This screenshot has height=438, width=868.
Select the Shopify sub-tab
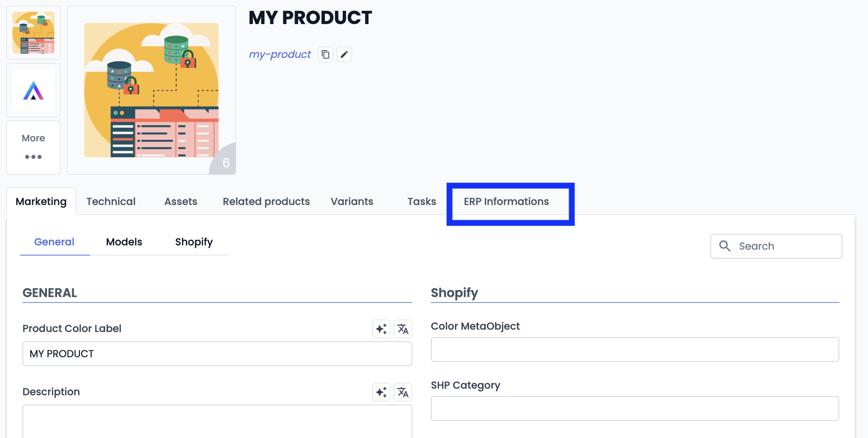point(194,242)
